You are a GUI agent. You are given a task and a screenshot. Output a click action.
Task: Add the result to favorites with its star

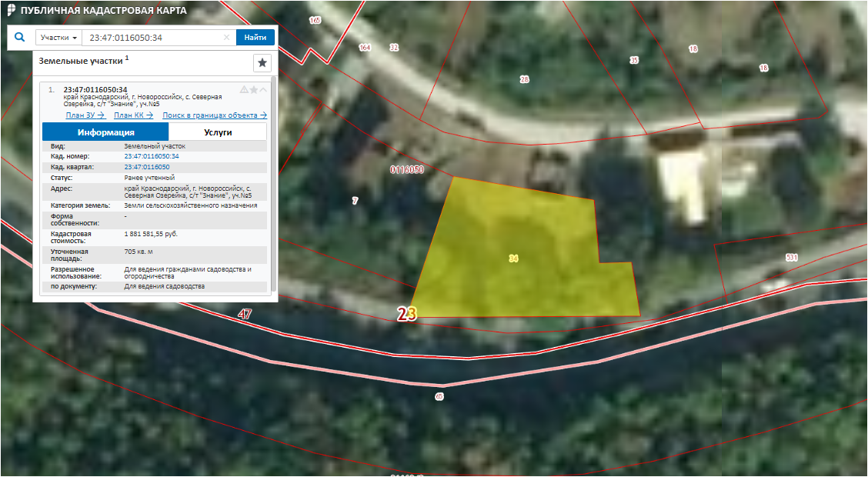click(253, 90)
